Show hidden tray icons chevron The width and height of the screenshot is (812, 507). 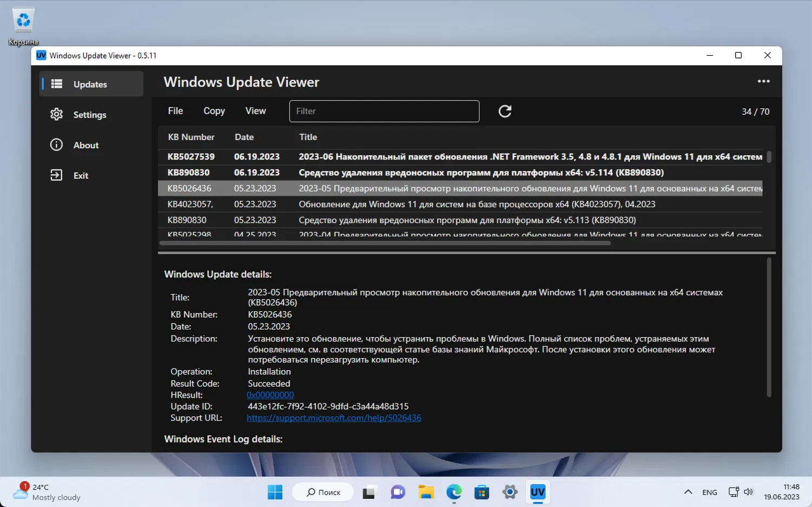point(688,492)
